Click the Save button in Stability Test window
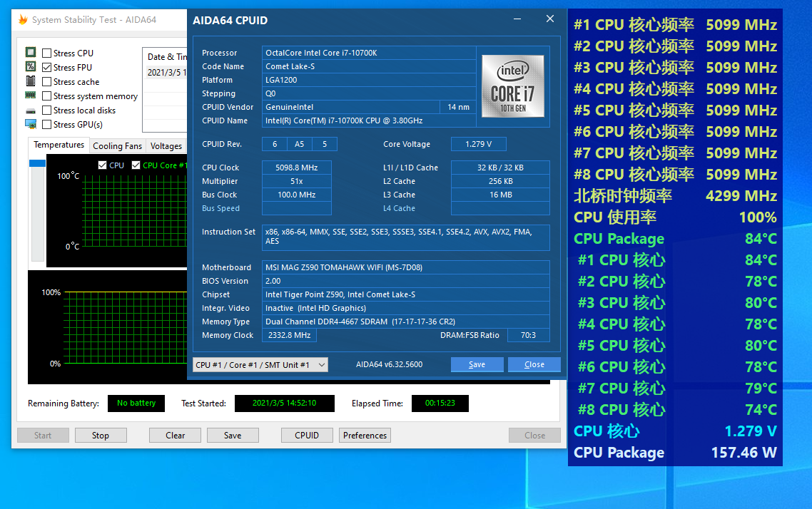The width and height of the screenshot is (812, 509). click(233, 436)
